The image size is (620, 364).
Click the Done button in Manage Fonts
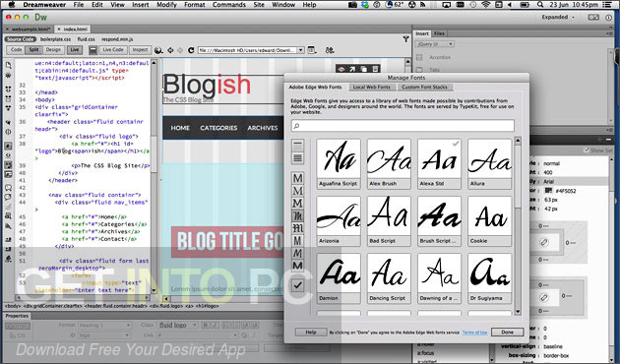(x=507, y=332)
